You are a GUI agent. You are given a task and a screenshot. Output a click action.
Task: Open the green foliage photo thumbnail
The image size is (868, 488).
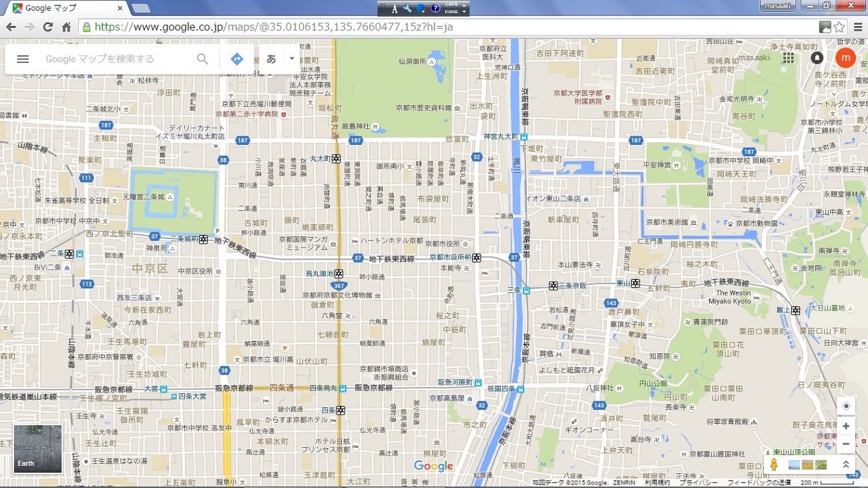coord(821,465)
